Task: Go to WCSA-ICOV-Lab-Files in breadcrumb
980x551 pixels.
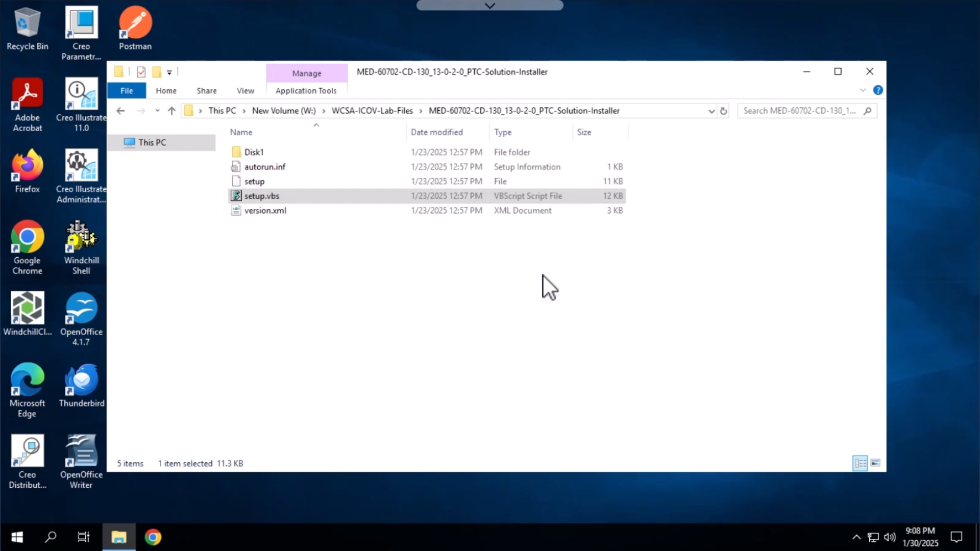Action: click(x=372, y=111)
